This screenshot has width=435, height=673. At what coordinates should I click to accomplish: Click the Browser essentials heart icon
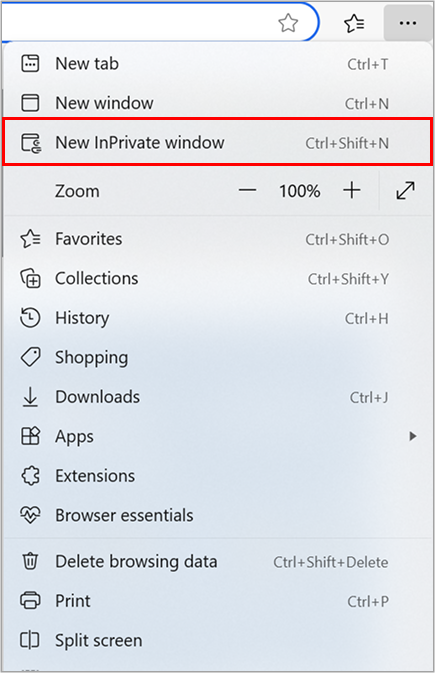point(30,515)
